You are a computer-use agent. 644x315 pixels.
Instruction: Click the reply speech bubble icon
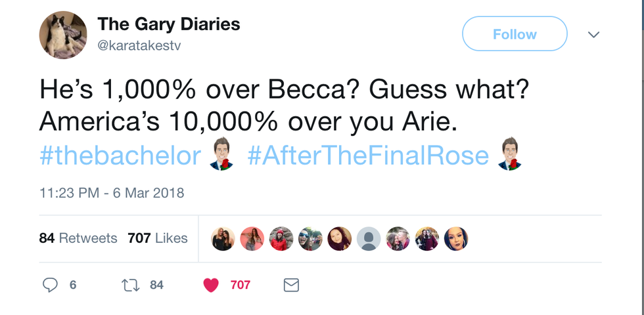click(x=51, y=285)
